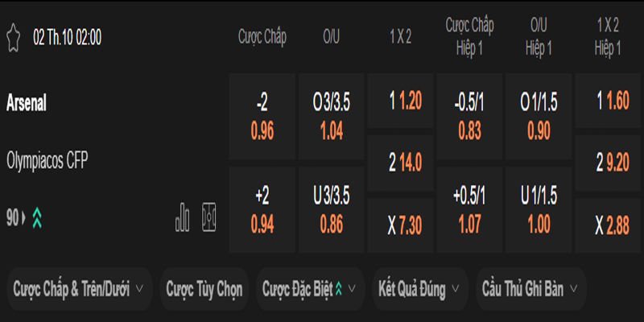
Task: Bet Over 3/3.5 at 1.04
Action: [x=331, y=117]
